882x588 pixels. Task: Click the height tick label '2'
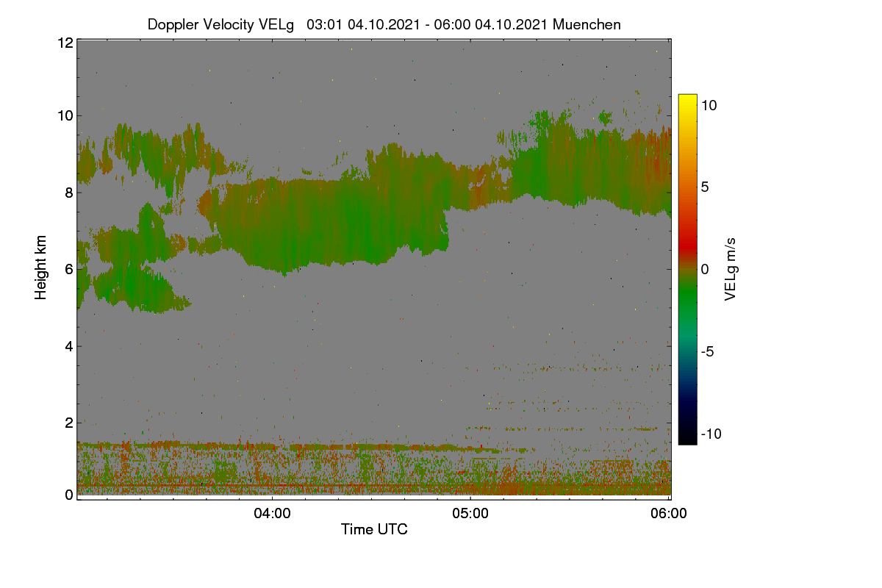[x=69, y=423]
